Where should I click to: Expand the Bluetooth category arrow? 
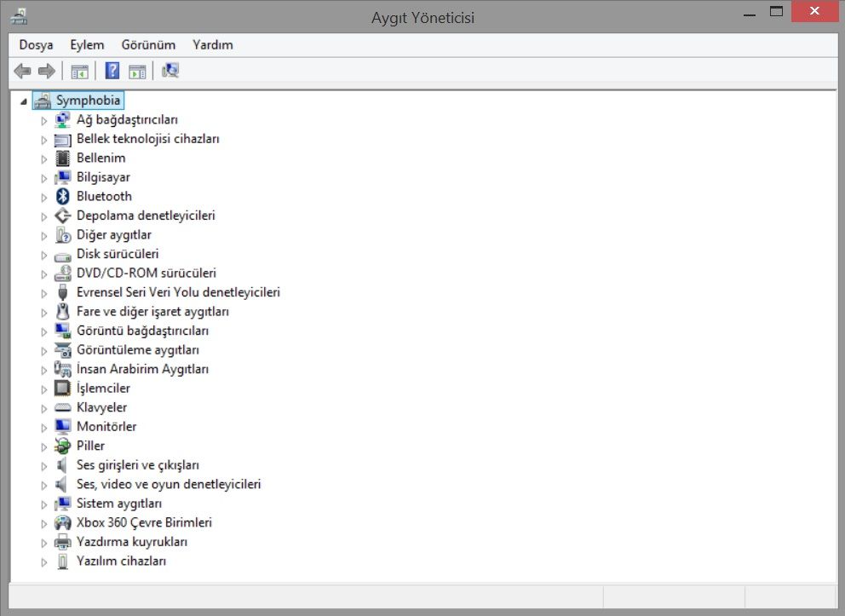click(43, 198)
